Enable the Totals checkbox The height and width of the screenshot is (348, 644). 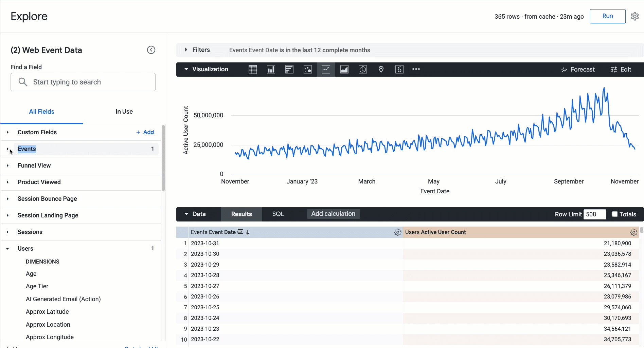[614, 214]
